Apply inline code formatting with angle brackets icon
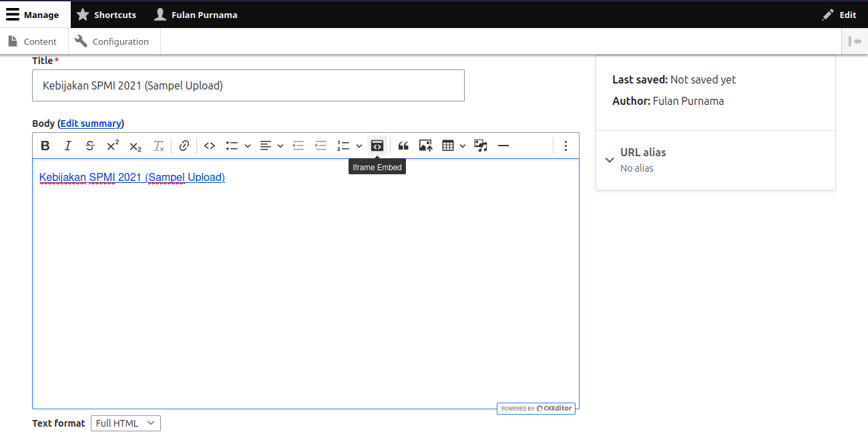This screenshot has height=436, width=868. [210, 146]
